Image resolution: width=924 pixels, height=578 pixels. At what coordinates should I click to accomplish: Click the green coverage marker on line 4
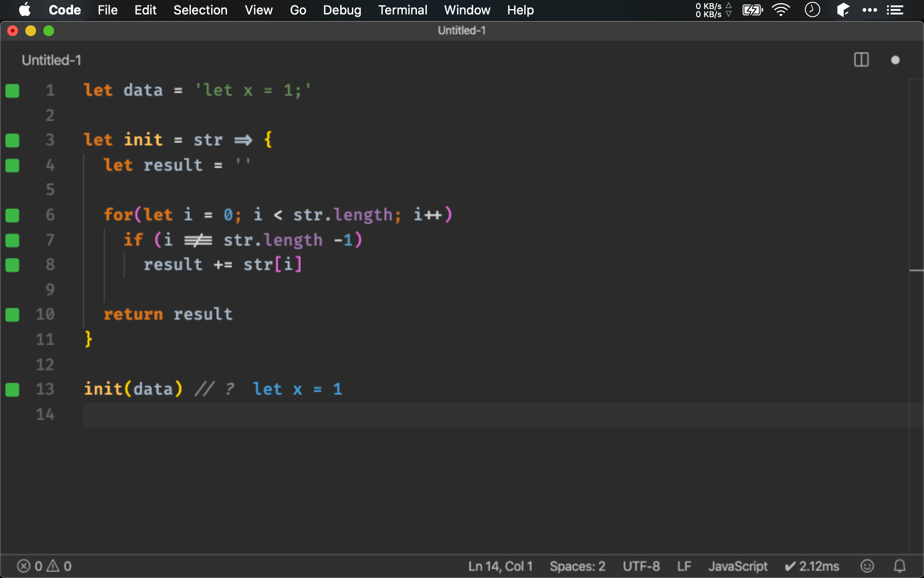pos(12,165)
